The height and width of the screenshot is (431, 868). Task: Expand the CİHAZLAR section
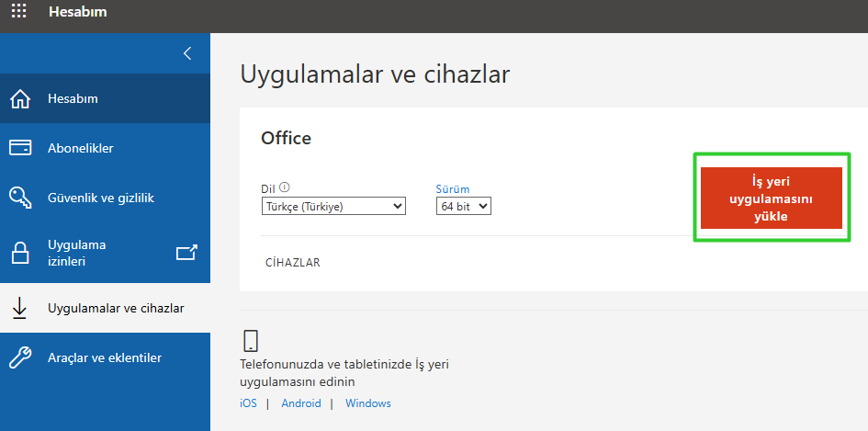click(293, 263)
